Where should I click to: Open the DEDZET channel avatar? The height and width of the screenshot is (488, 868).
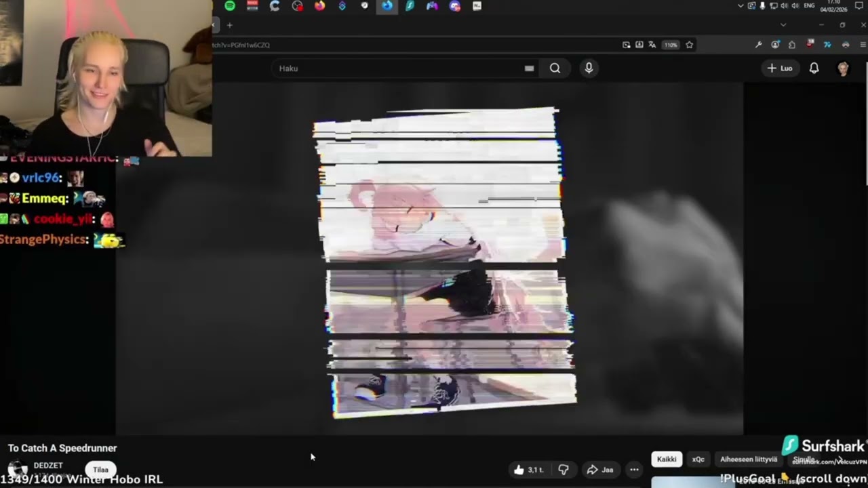tap(18, 469)
